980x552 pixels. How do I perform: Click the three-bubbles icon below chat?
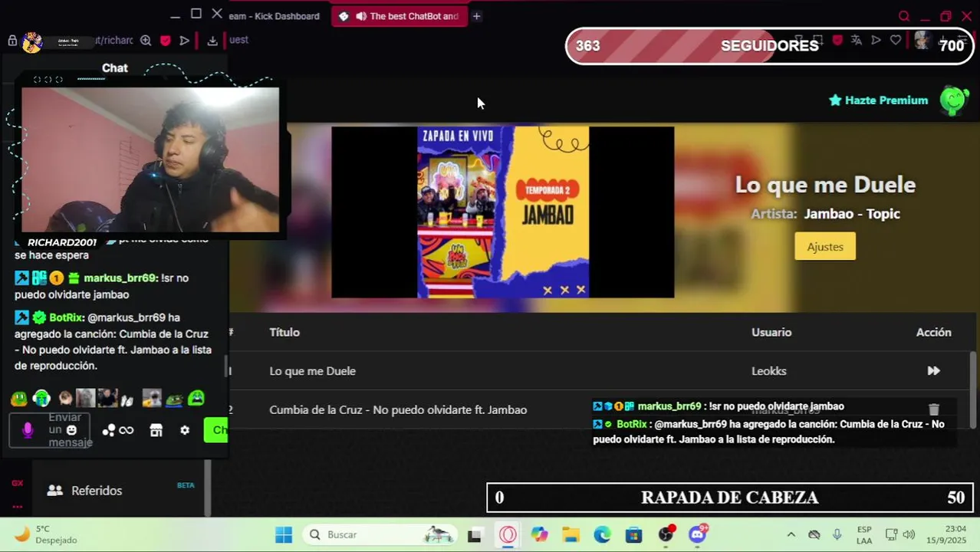(x=109, y=431)
